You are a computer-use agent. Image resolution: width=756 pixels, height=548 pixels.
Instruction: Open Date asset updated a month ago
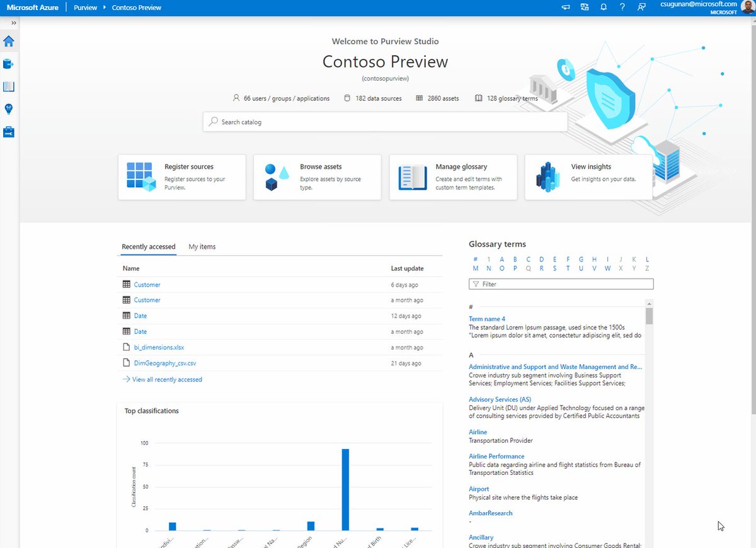click(140, 331)
